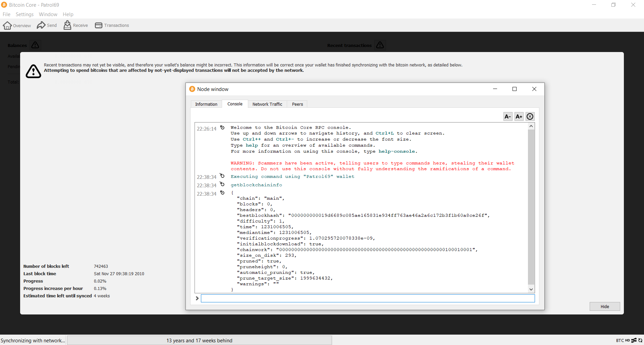This screenshot has width=644, height=345.
Task: Click the icon beside 22:38:34 Executing command entry
Action: (222, 176)
